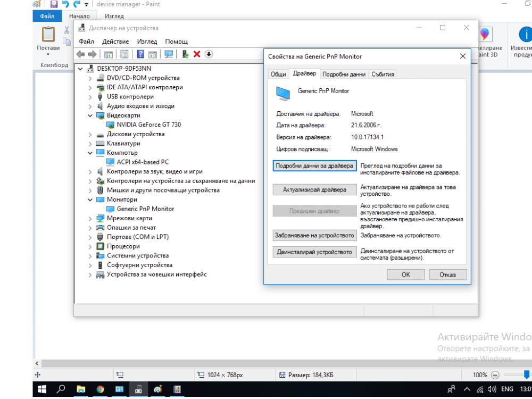Viewport: 532px width, 399px height.
Task: Click the Cut scissors icon in Paint
Action: tap(67, 30)
